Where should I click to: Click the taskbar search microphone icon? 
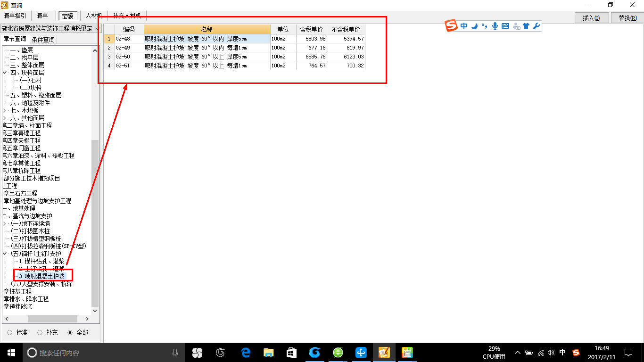click(175, 353)
